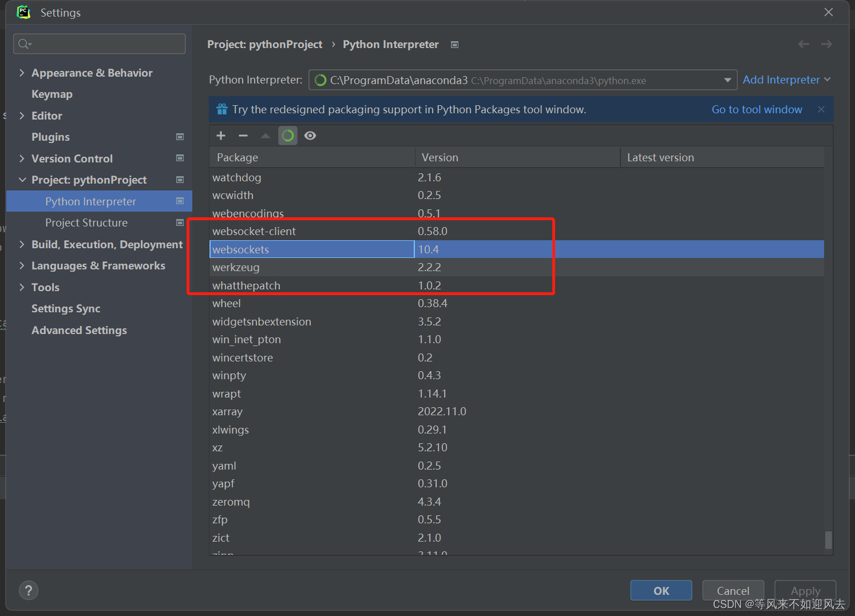The height and width of the screenshot is (616, 855).
Task: Expand the Editor section
Action: click(x=22, y=116)
